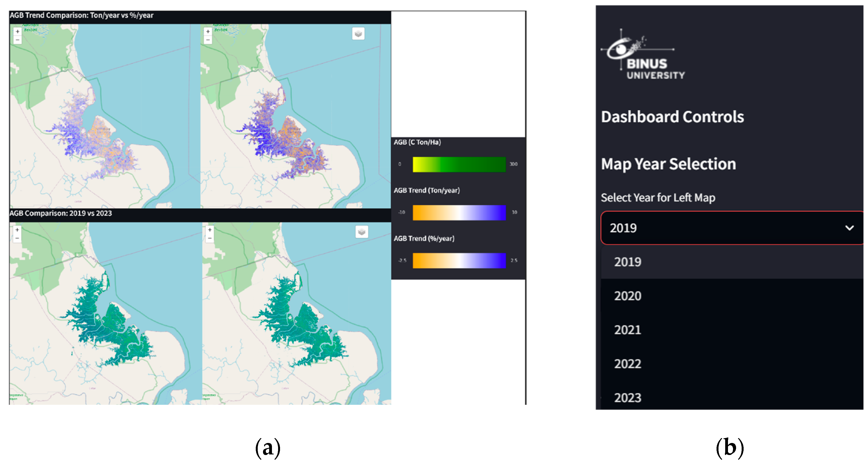Open layers control on the trend comparison map
The height and width of the screenshot is (467, 868).
tap(358, 34)
